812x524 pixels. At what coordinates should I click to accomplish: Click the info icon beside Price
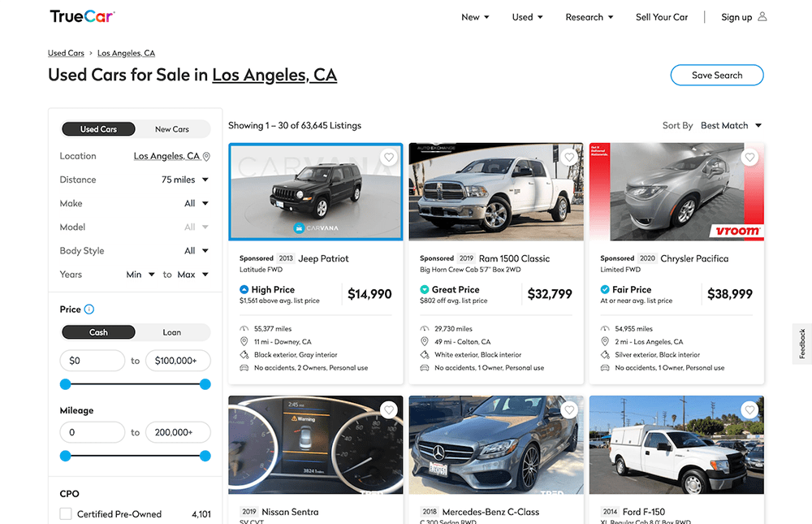coord(88,309)
